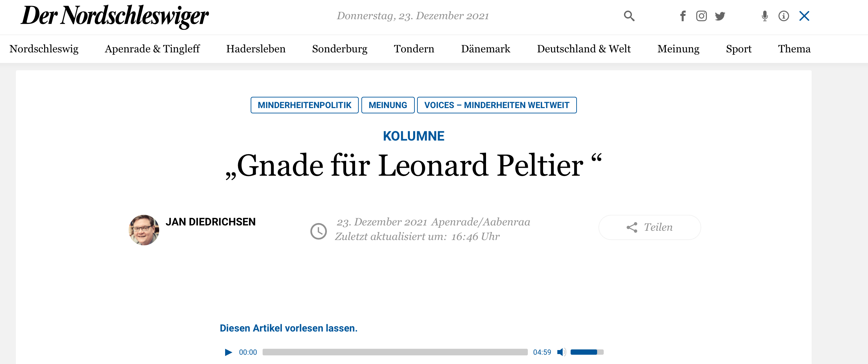868x364 pixels.
Task: Click Der Nordschleswiger logo
Action: [x=115, y=16]
